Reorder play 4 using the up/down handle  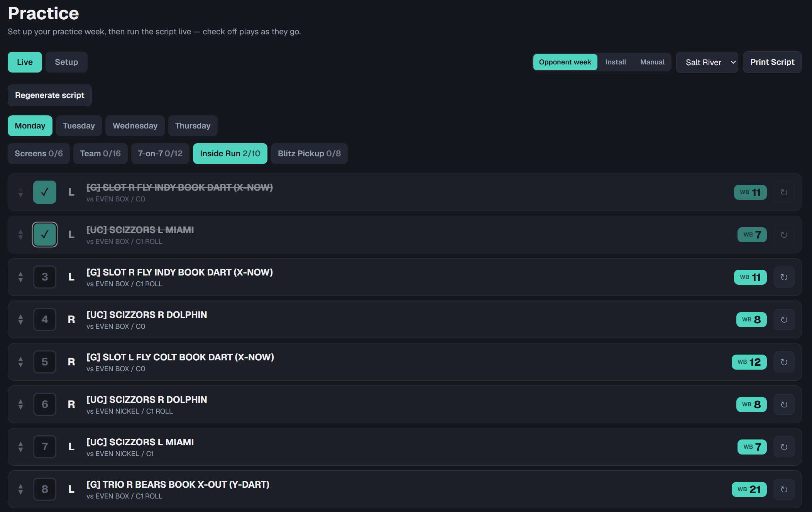tap(21, 319)
